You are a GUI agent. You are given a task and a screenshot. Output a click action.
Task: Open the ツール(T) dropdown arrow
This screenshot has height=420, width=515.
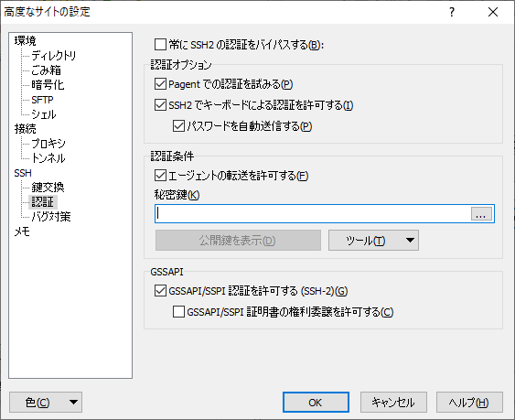(x=410, y=241)
